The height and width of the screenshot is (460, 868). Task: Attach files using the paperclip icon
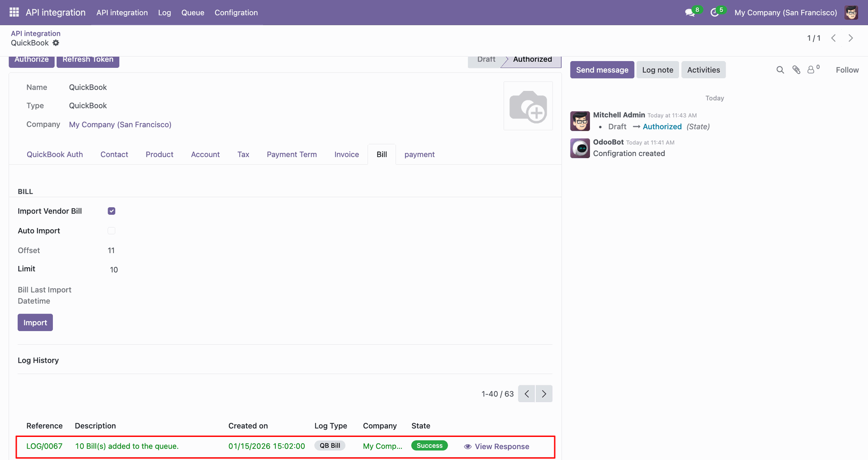tap(797, 70)
